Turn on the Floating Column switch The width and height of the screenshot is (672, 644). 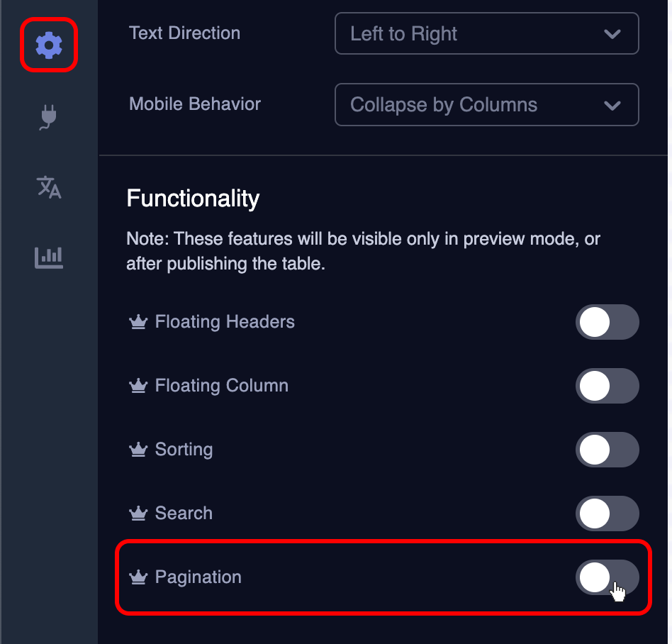pos(607,387)
